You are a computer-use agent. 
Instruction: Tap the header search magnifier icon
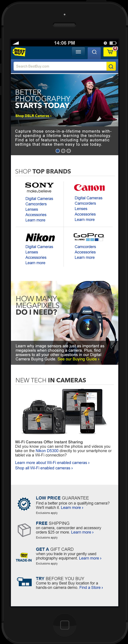pos(94,52)
